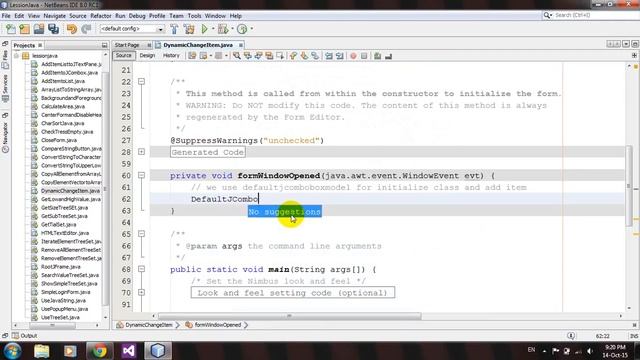Undo the last edit via the toolbar
The width and height of the screenshot is (640, 360).
[72, 29]
